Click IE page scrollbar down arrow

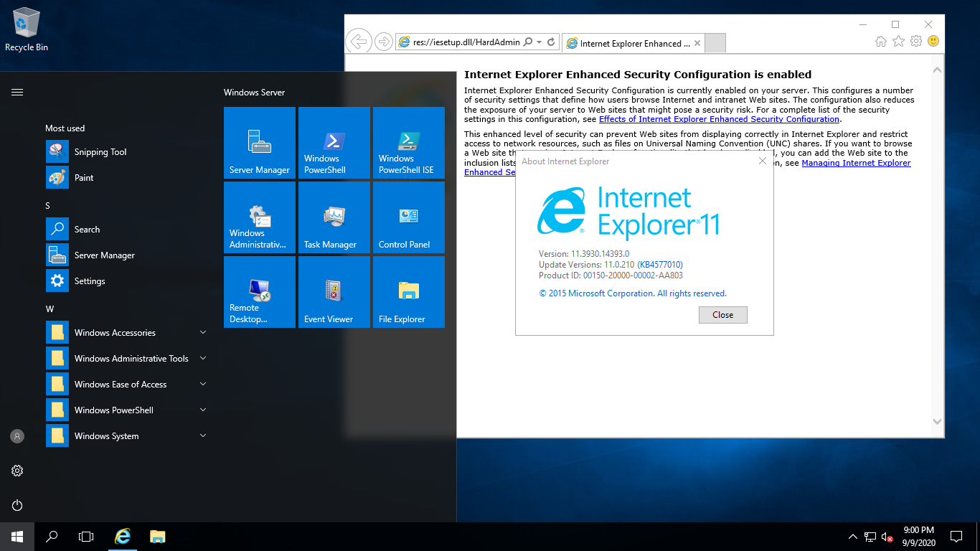[x=937, y=421]
